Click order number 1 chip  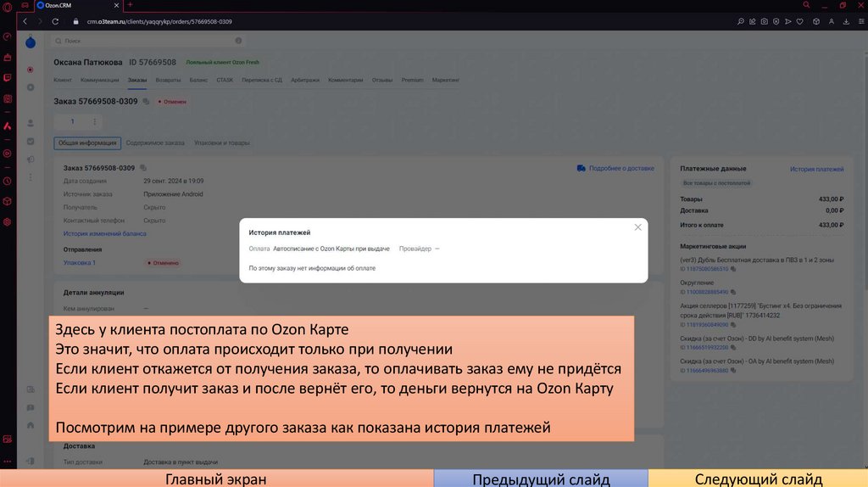click(72, 121)
